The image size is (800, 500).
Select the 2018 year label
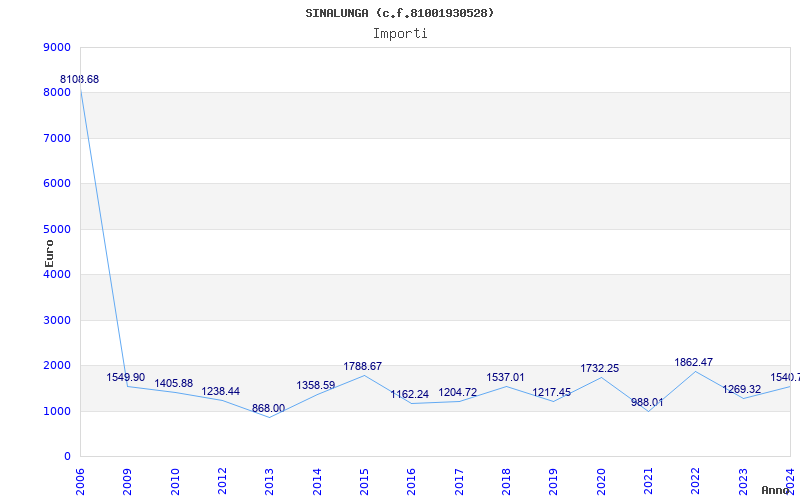tap(506, 482)
